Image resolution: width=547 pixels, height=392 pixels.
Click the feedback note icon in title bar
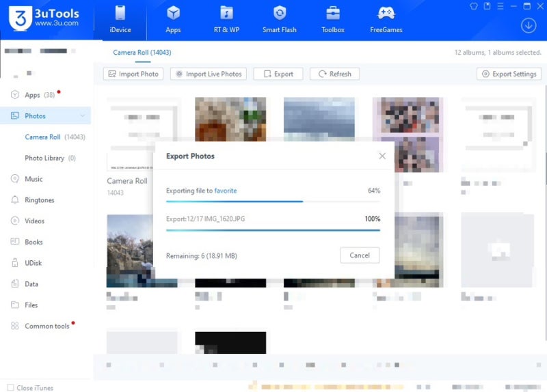click(487, 6)
